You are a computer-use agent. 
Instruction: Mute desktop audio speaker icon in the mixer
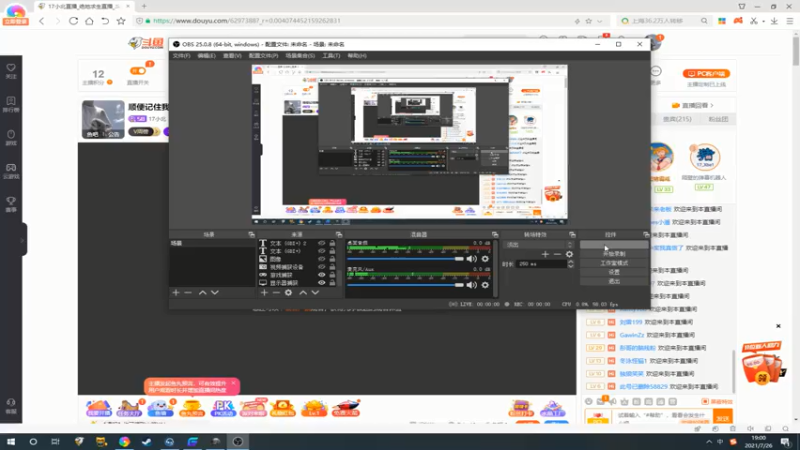471,259
